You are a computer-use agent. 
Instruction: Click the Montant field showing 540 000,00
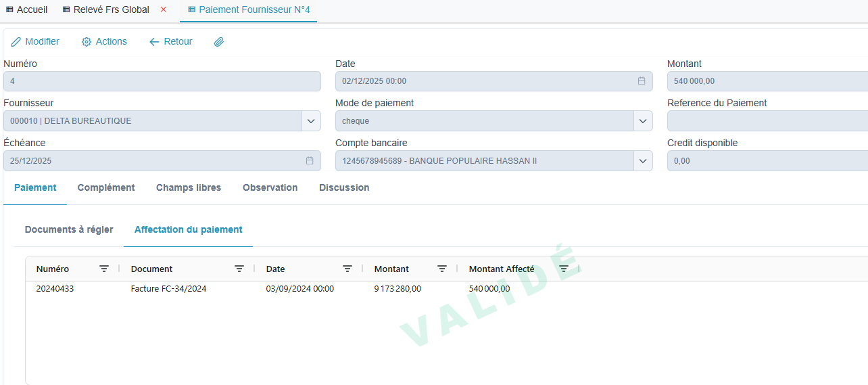[x=767, y=81]
